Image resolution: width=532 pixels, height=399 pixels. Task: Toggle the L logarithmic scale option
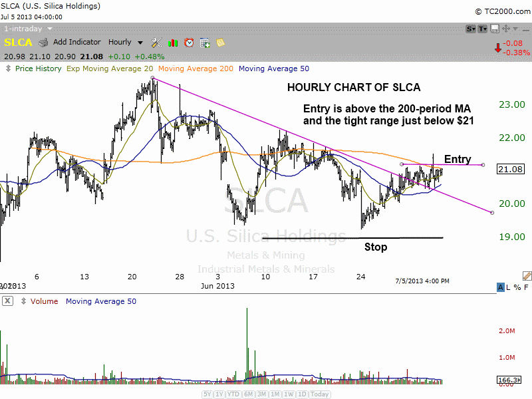508,287
